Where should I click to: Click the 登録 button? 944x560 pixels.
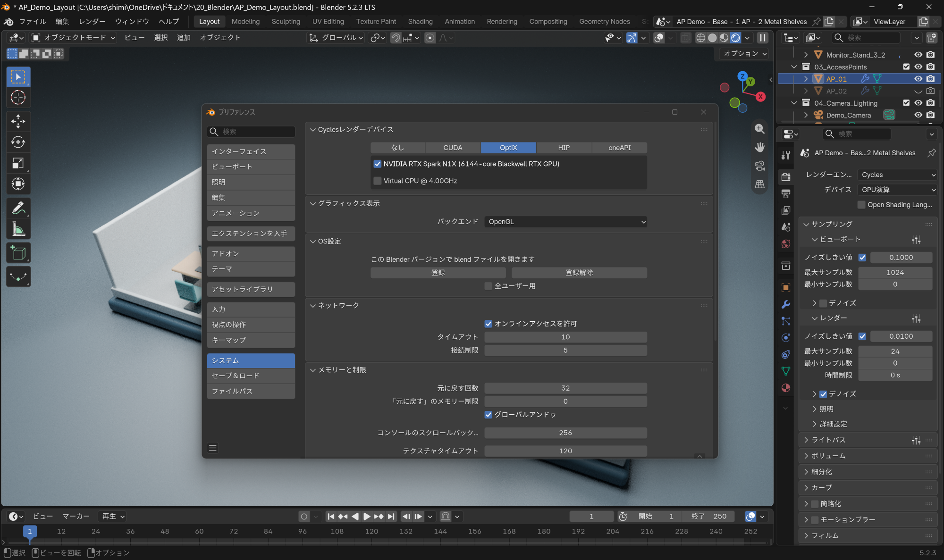(x=438, y=273)
